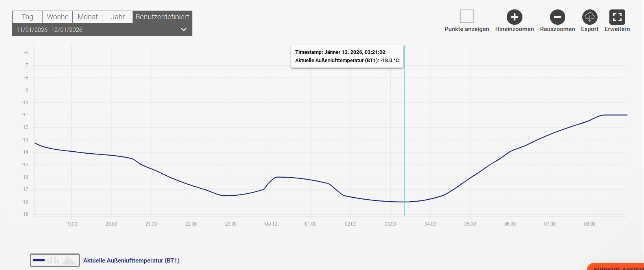Open the 11/01/2026–12/01/2026 date range selector

click(x=50, y=30)
